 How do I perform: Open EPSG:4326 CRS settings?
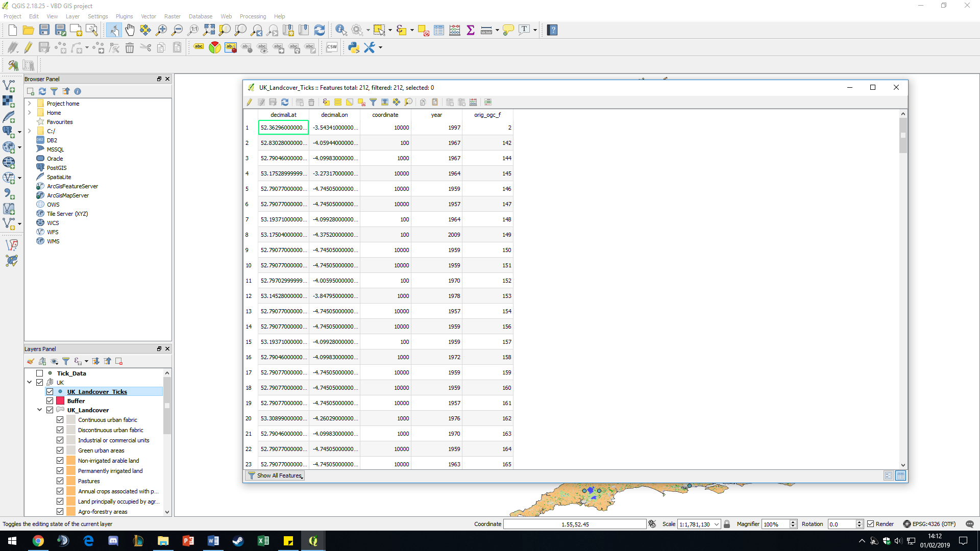[929, 524]
